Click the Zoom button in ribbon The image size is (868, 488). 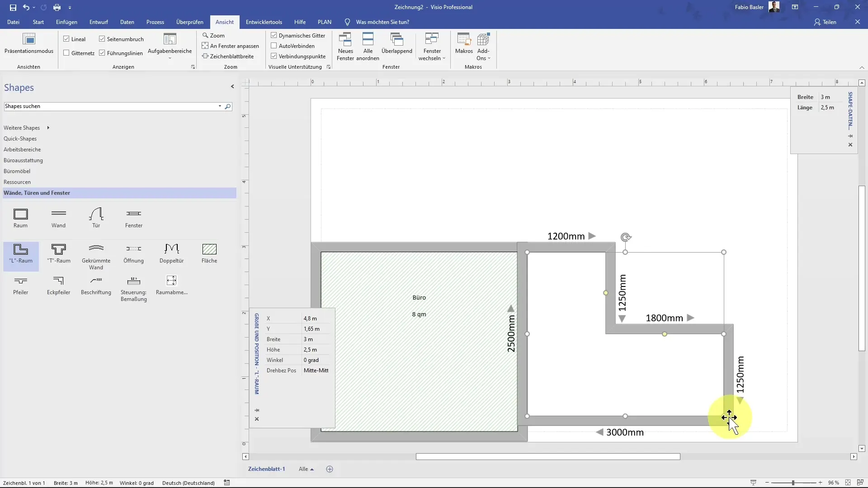coord(213,35)
